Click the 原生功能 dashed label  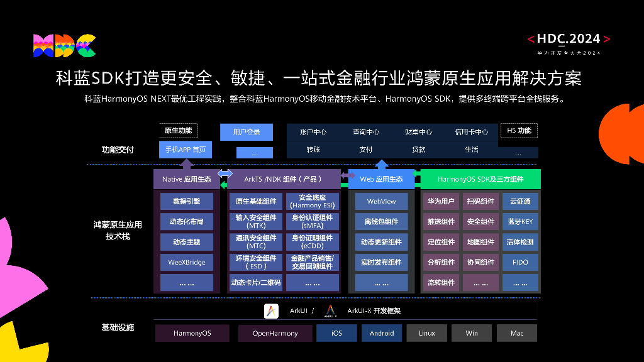(x=178, y=131)
